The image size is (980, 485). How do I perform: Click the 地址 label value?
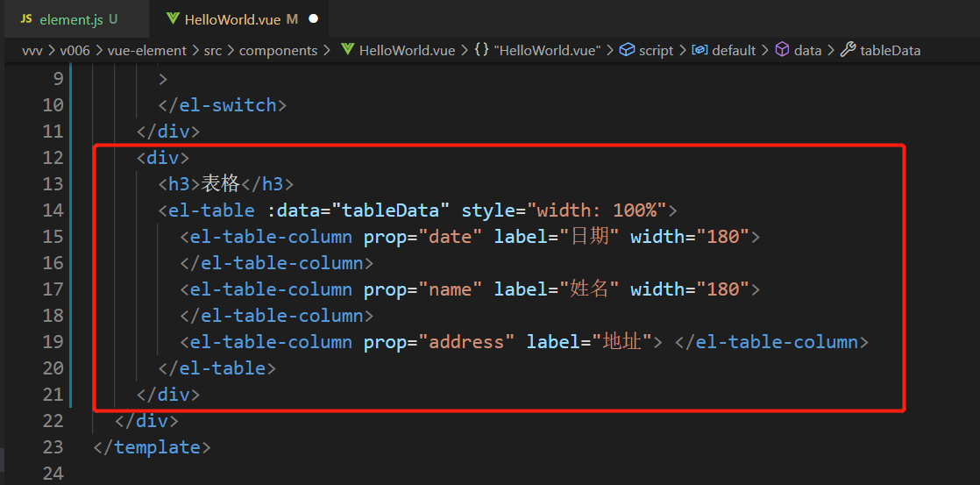621,342
